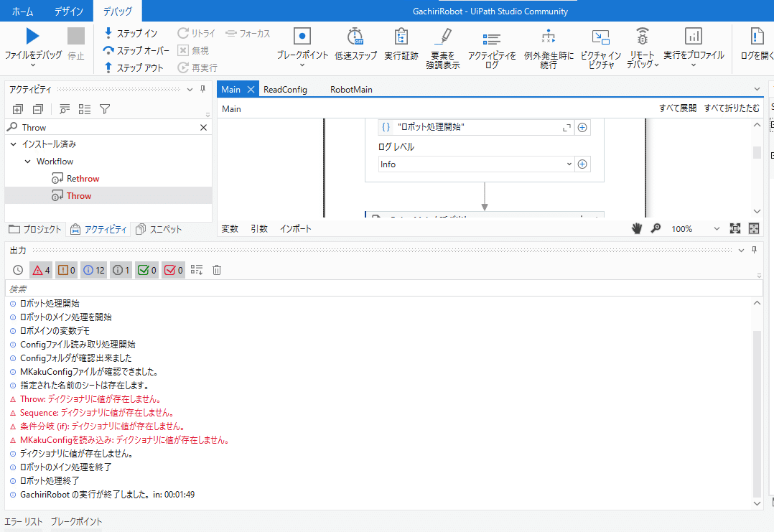This screenshot has height=532, width=774.
Task: Open the 引数 panel
Action: pyautogui.click(x=259, y=228)
